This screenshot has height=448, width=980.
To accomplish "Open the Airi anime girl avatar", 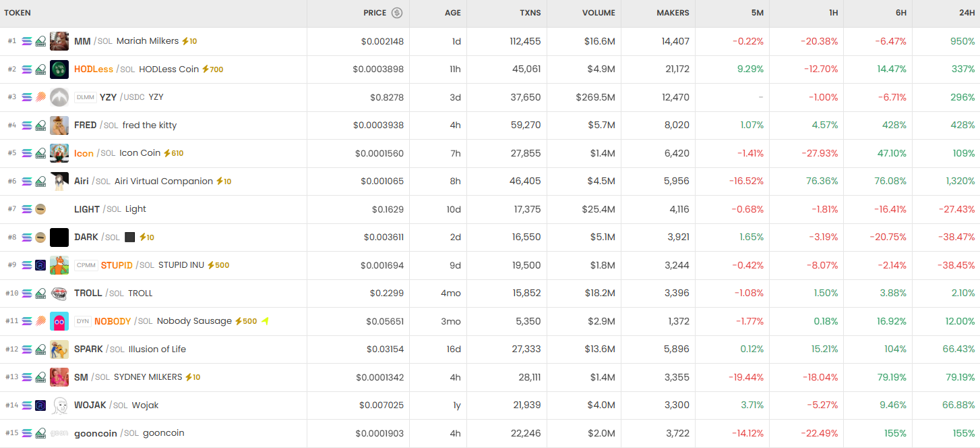I will 59,181.
